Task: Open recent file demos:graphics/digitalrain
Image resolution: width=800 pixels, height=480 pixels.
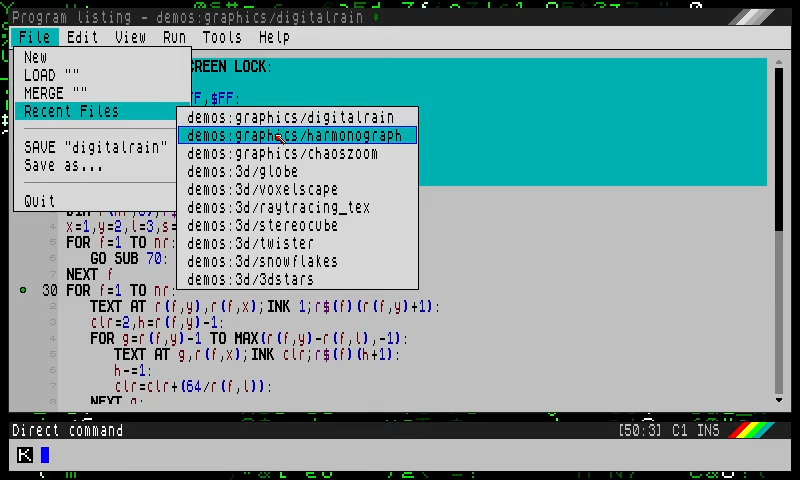Action: 297,117
